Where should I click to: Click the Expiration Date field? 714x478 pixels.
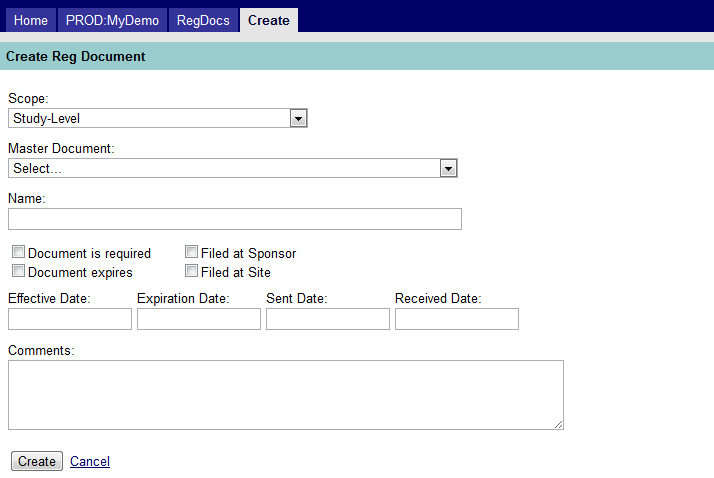coord(199,319)
